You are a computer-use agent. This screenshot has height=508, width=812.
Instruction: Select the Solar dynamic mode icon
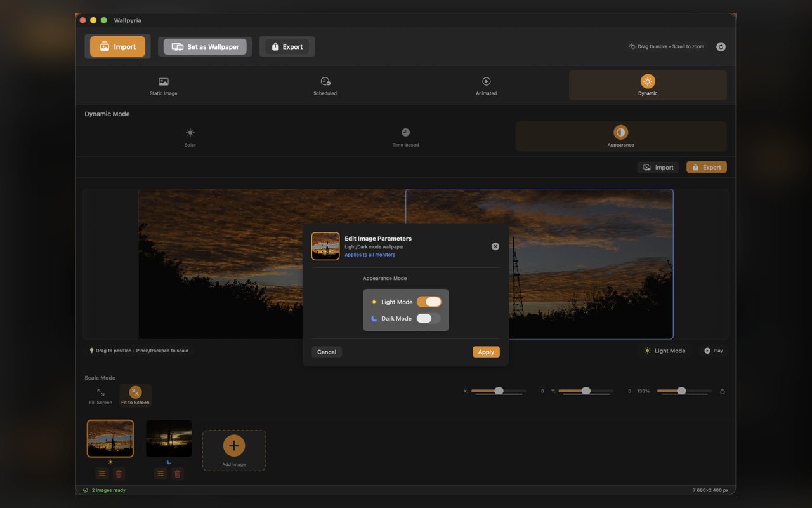point(190,132)
